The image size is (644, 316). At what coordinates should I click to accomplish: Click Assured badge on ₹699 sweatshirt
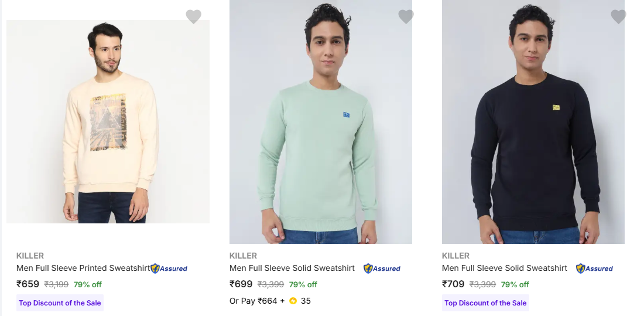click(x=382, y=269)
